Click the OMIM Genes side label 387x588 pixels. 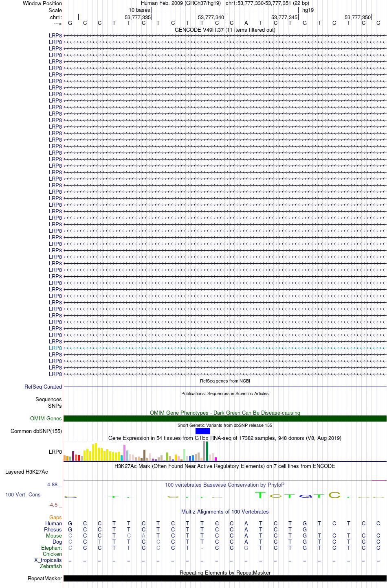pos(46,418)
